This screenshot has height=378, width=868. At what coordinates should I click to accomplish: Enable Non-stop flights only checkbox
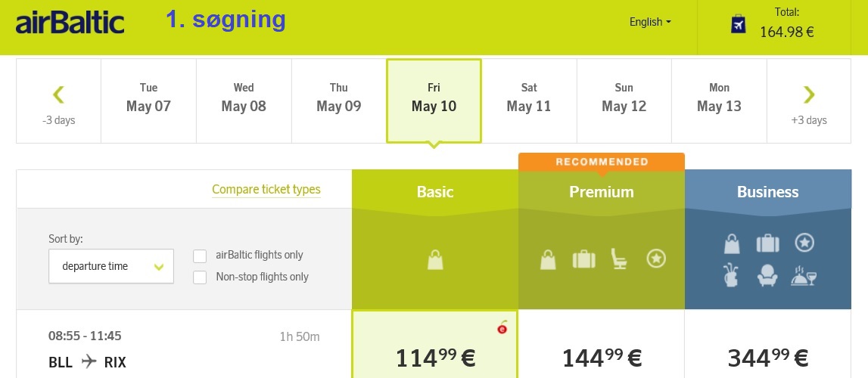coord(200,277)
